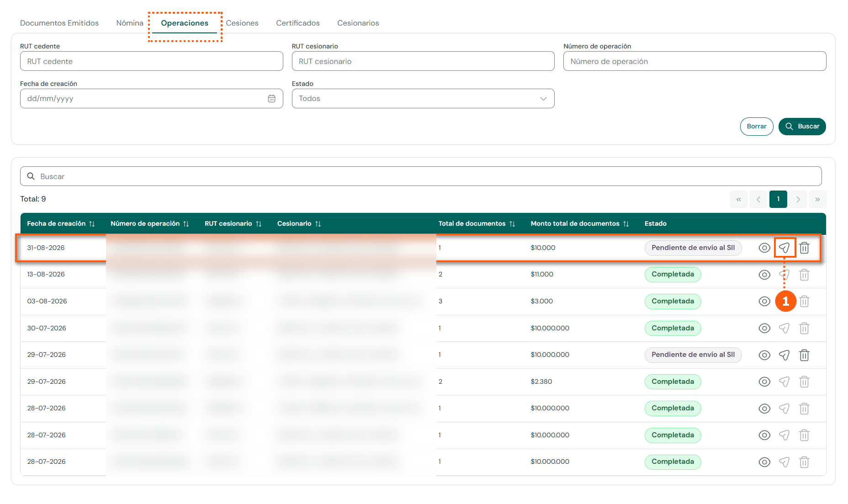848x504 pixels.
Task: Open the Certificados tab
Action: 298,23
